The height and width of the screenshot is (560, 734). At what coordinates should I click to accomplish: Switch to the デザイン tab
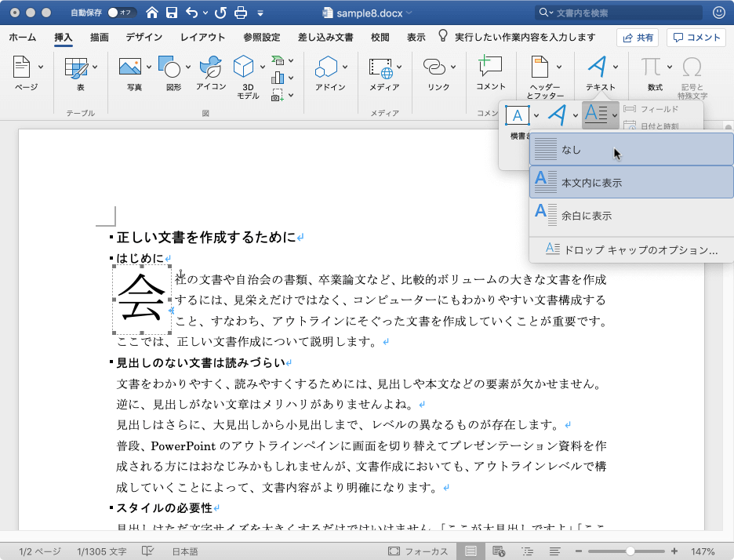pyautogui.click(x=144, y=38)
